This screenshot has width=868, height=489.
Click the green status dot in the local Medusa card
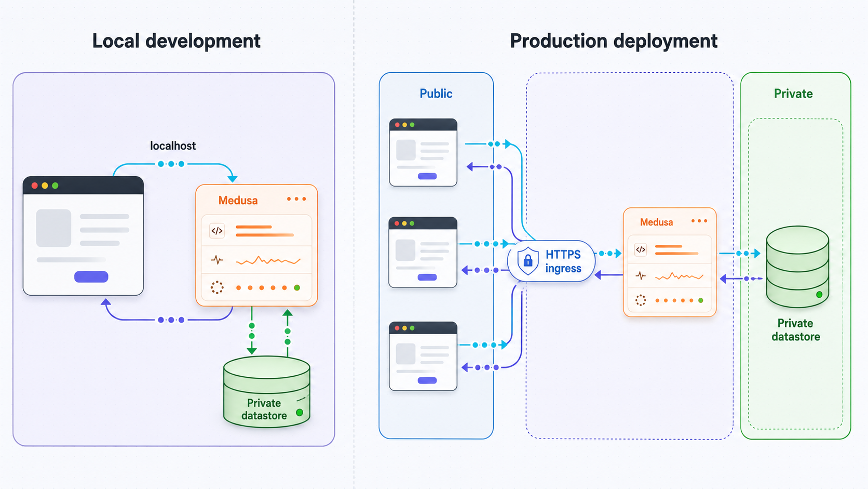pos(297,288)
